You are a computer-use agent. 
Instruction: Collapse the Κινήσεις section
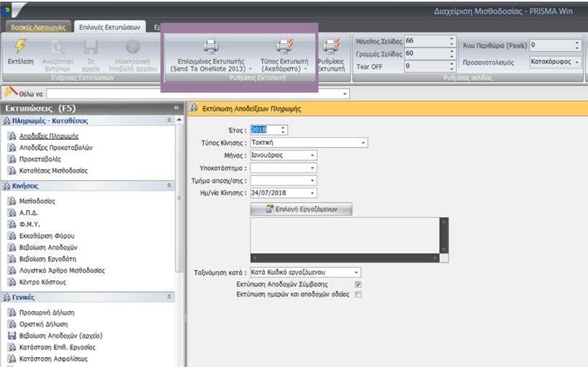(169, 186)
